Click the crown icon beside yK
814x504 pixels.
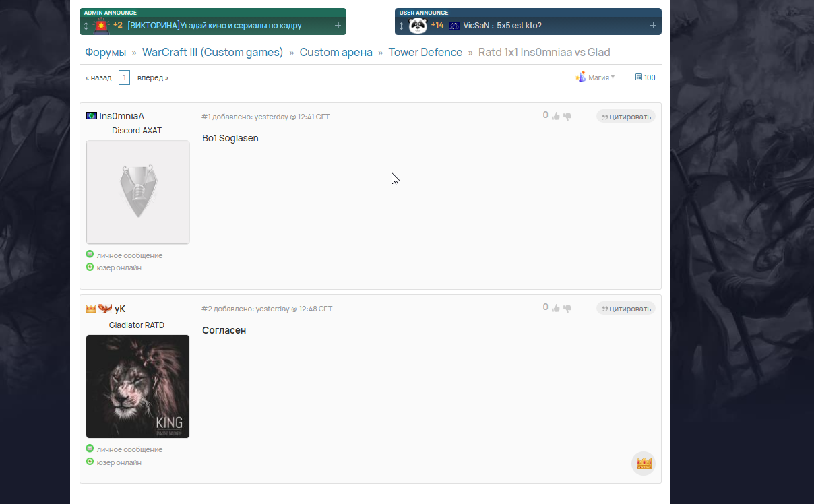tap(91, 309)
